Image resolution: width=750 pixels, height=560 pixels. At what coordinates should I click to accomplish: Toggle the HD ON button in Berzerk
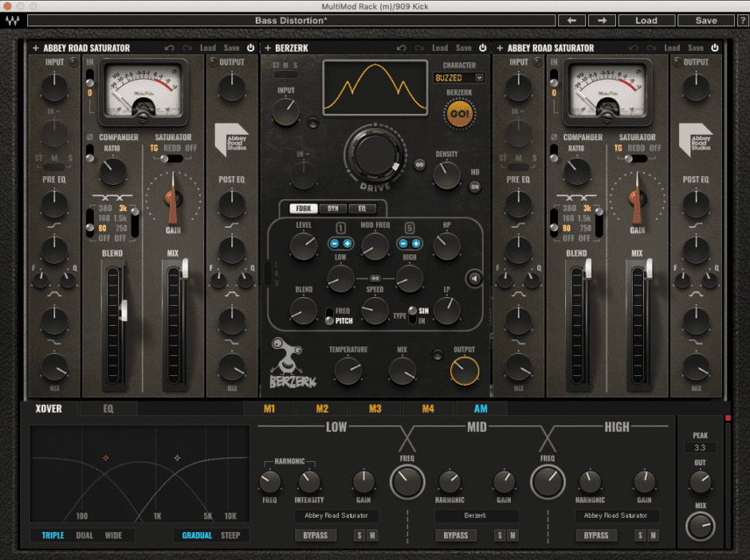(475, 187)
